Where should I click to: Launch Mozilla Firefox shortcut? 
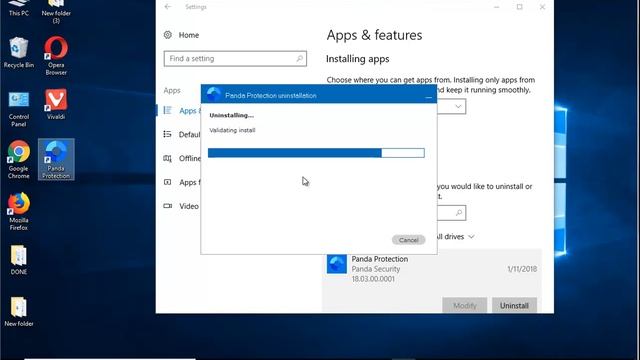[18, 211]
